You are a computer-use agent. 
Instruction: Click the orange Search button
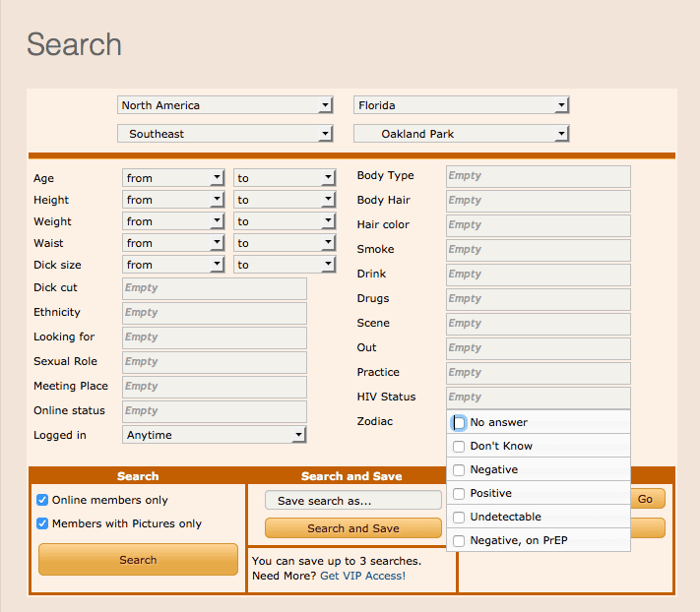tap(138, 560)
